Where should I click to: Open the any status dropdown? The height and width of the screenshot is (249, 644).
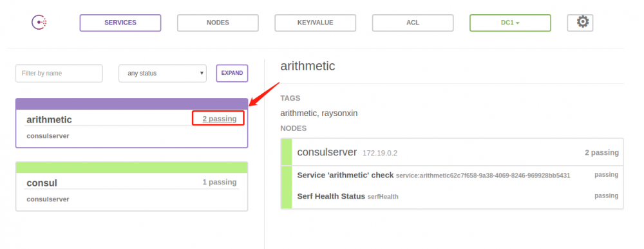tap(163, 74)
